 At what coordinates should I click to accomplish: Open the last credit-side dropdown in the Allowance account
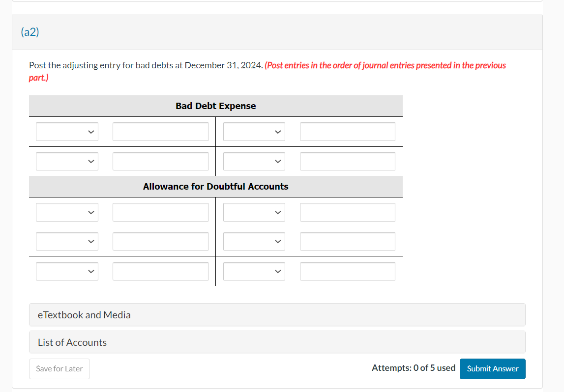pos(254,271)
